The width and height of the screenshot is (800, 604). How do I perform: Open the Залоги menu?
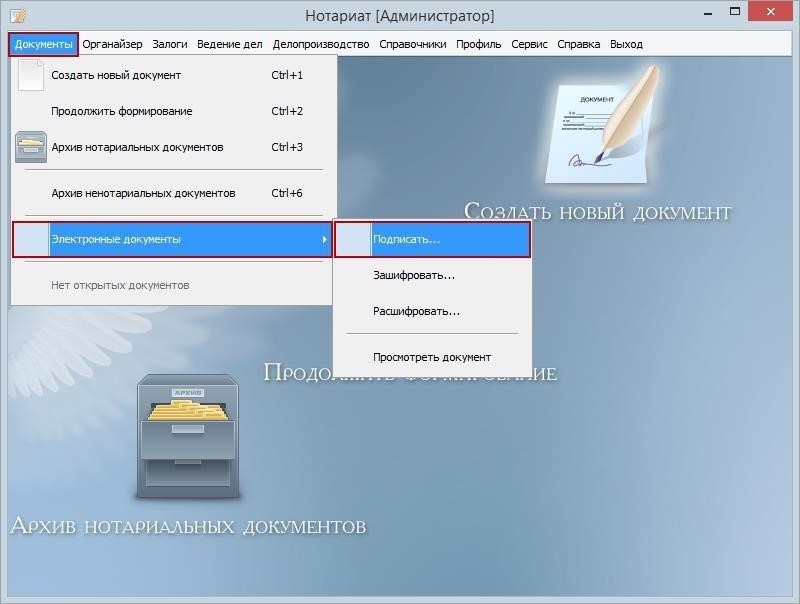point(169,44)
